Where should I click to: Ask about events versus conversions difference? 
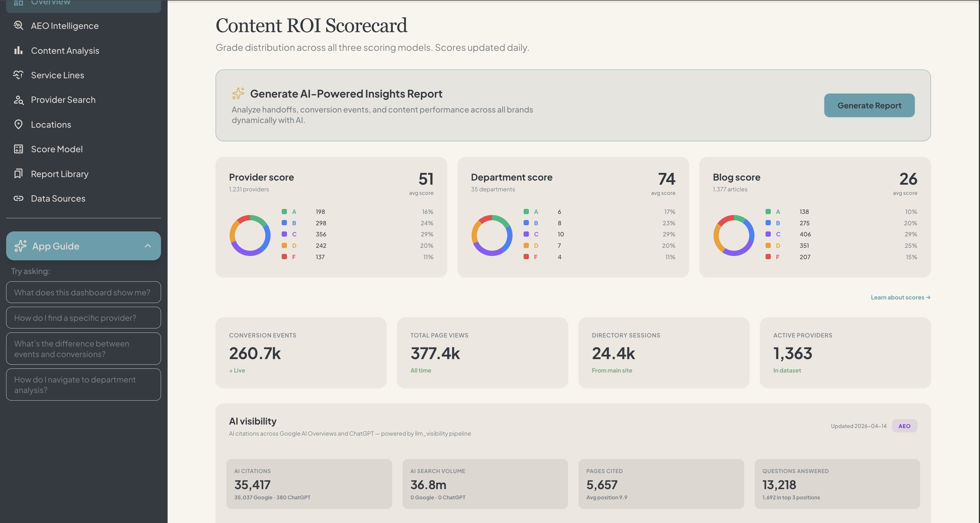[83, 348]
